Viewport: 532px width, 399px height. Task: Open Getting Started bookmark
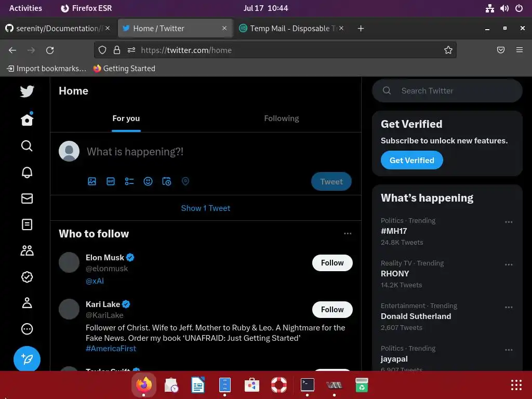pyautogui.click(x=124, y=69)
